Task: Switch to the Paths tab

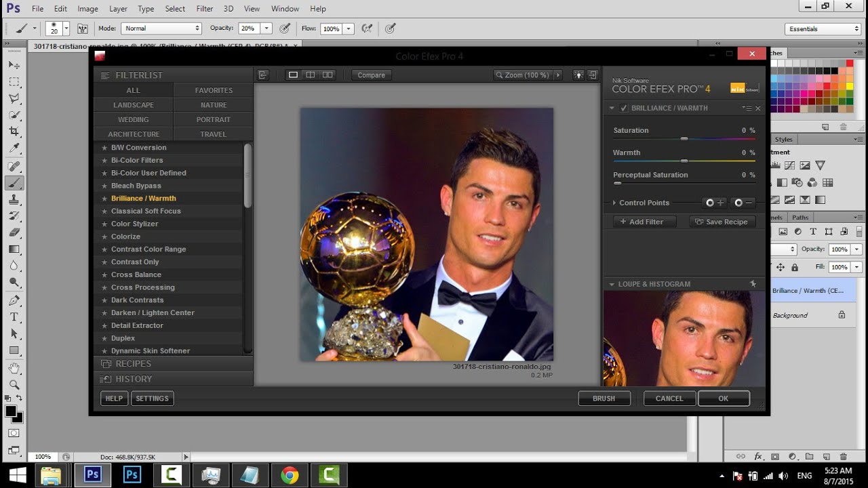Action: point(800,218)
